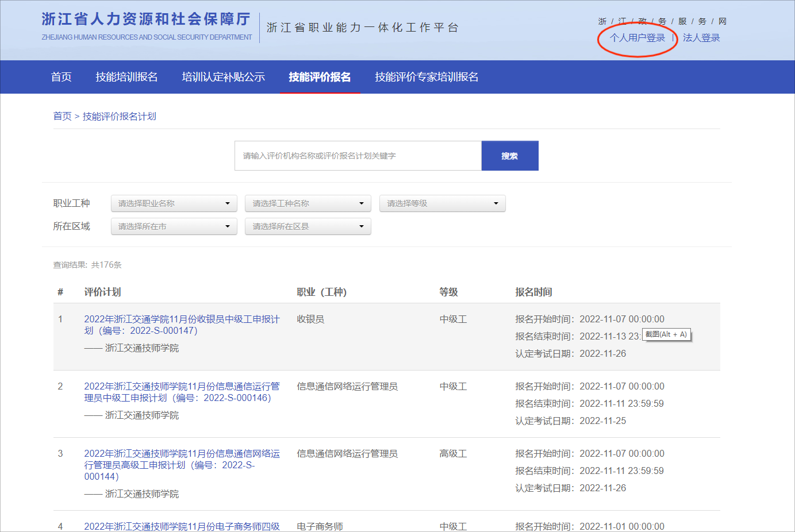Open the 高级工 plan 2022-S-000144 link
This screenshot has height=532, width=795.
pos(182,464)
